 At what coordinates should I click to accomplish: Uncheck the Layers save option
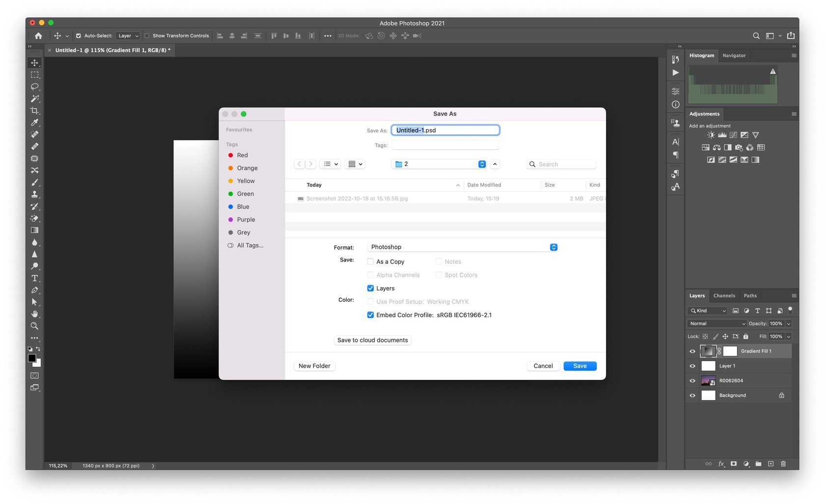(x=370, y=288)
